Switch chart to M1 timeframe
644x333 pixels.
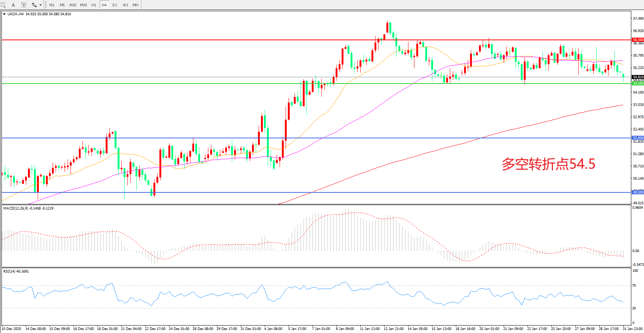tap(52, 5)
